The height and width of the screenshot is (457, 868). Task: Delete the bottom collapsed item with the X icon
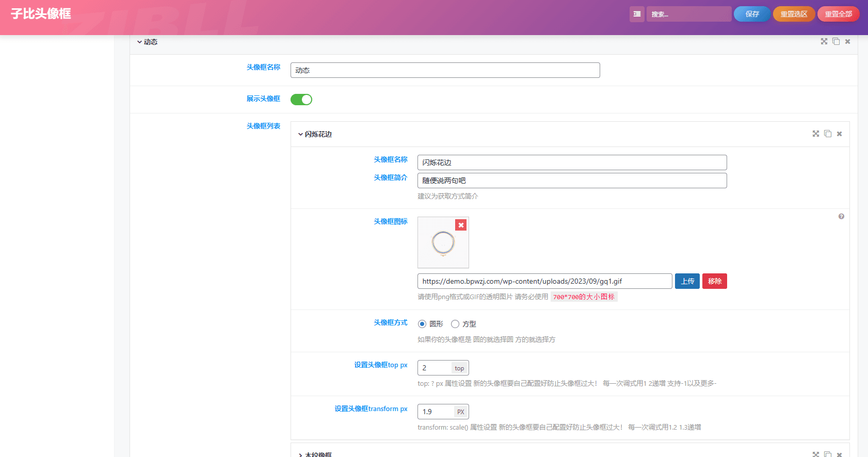[839, 454]
